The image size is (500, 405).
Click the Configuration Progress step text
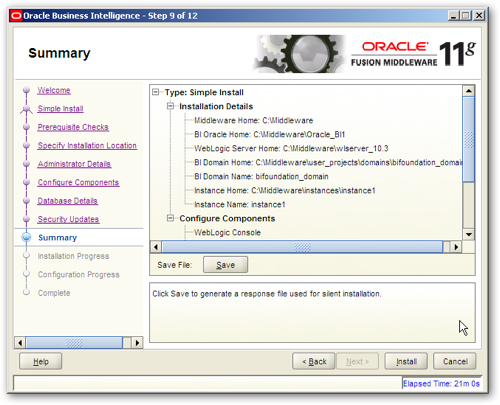coord(79,274)
